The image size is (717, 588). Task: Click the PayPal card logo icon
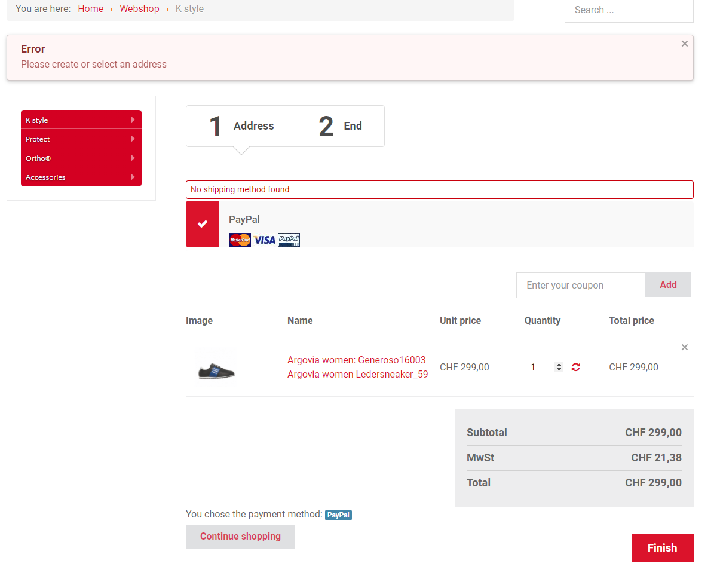[x=289, y=240]
